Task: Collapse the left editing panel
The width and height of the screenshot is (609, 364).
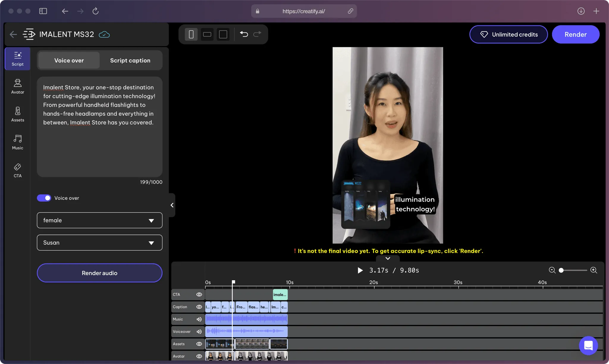Action: [x=172, y=205]
